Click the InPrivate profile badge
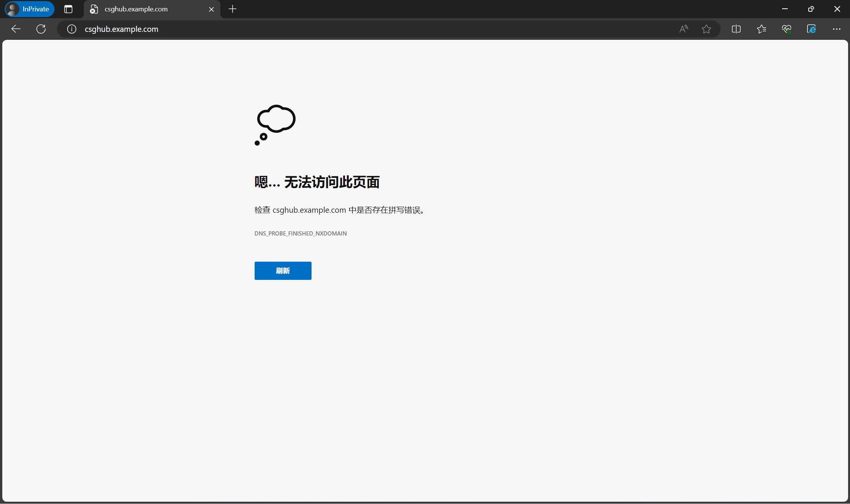Viewport: 850px width, 504px height. click(30, 9)
